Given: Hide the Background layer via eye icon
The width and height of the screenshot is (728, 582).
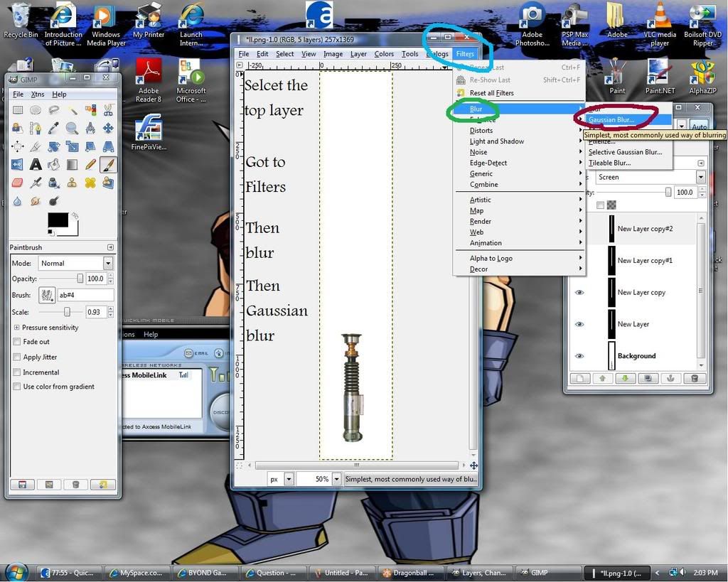Looking at the screenshot, I should tap(579, 356).
